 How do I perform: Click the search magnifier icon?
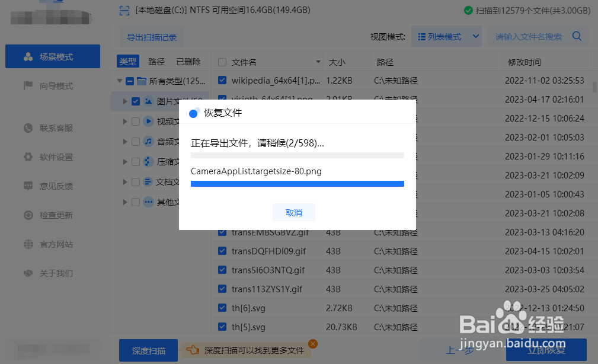tap(575, 36)
